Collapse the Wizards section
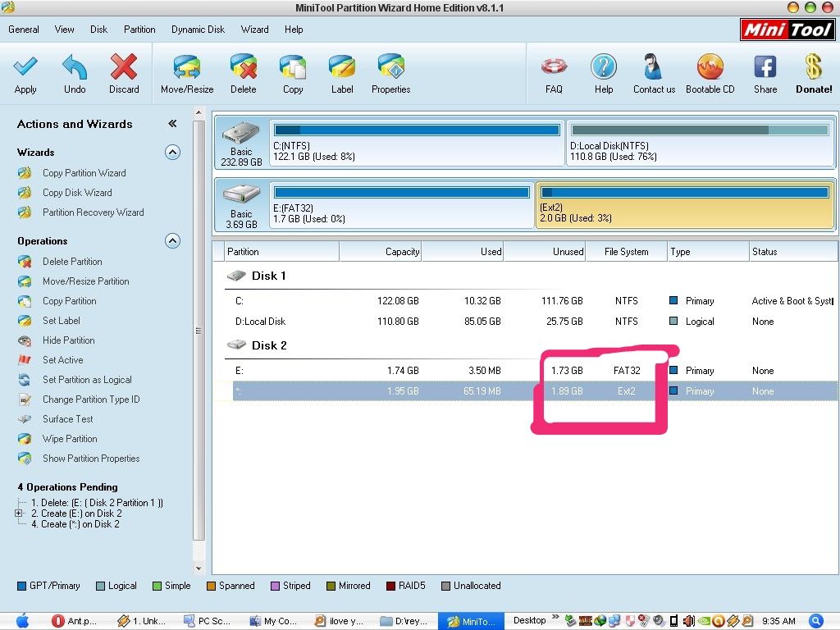840x630 pixels. tap(172, 152)
